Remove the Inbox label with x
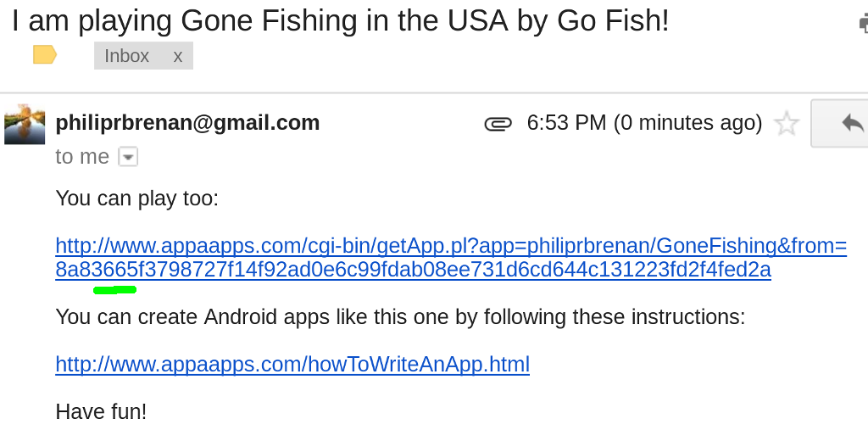The image size is (868, 441). pyautogui.click(x=178, y=56)
